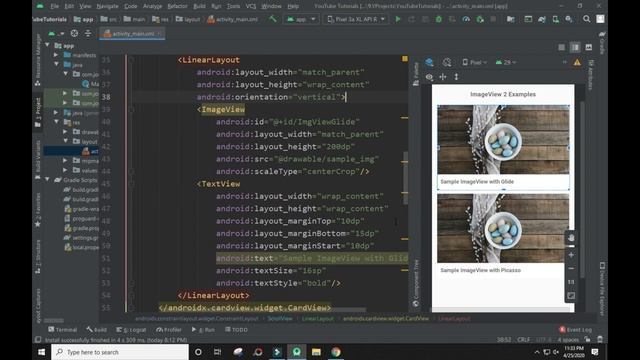Open the Build menu
The image size is (640, 360).
tap(199, 6)
